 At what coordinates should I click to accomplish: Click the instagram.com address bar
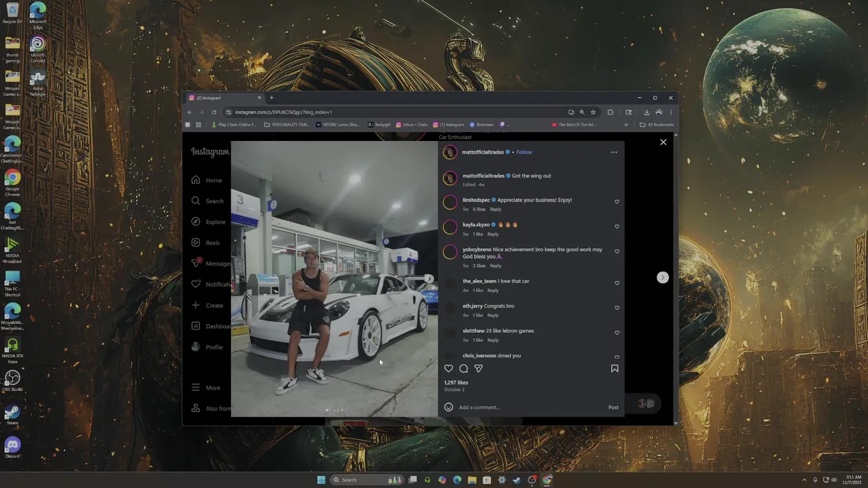click(x=397, y=113)
